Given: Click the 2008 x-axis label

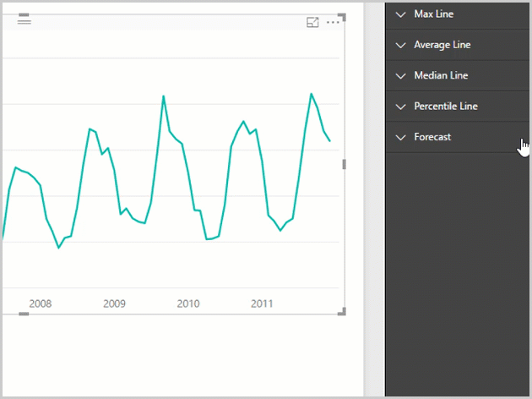Looking at the screenshot, I should click(x=41, y=303).
